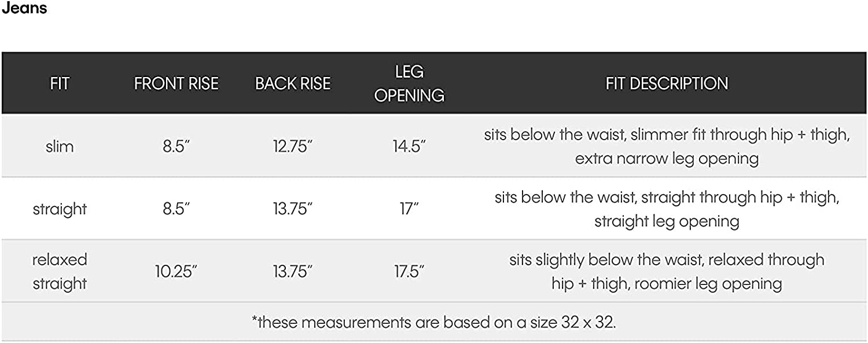Select the BACK RISE column header
868x343 pixels.
click(293, 83)
